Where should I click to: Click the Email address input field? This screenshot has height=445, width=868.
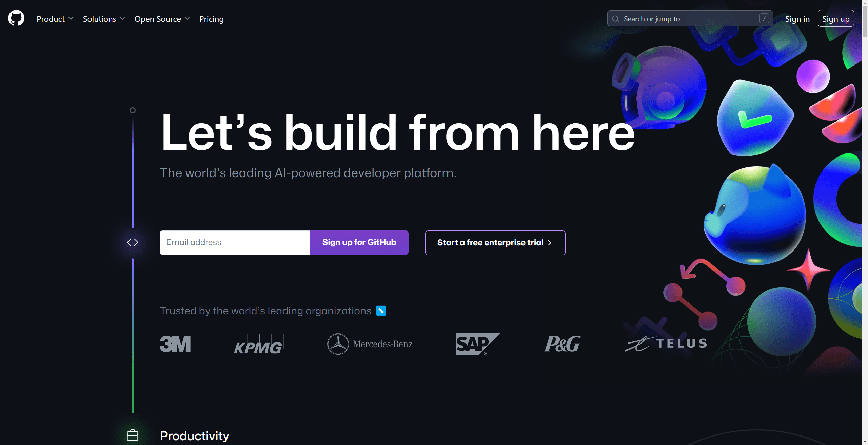coord(235,242)
